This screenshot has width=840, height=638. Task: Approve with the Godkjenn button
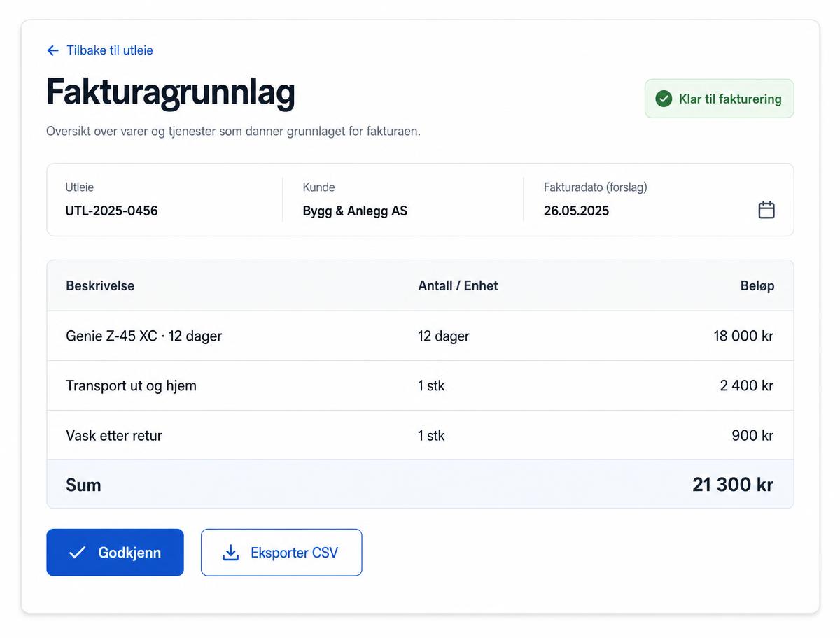point(115,553)
